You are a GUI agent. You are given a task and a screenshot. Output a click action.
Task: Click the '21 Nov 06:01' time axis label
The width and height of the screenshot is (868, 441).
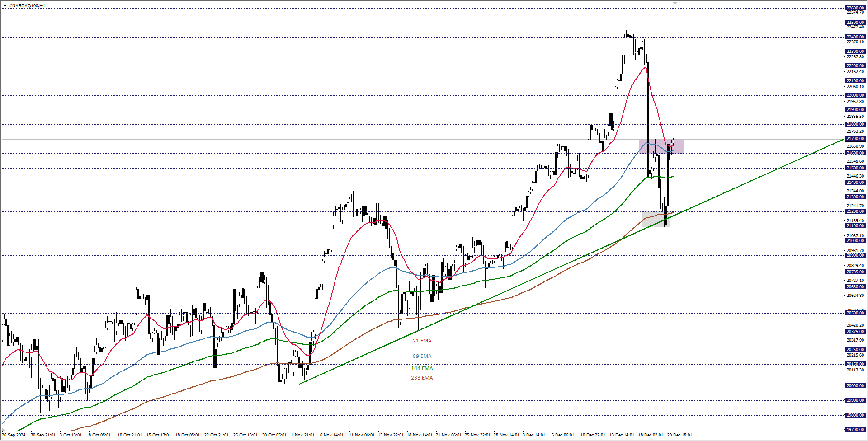tap(448, 435)
